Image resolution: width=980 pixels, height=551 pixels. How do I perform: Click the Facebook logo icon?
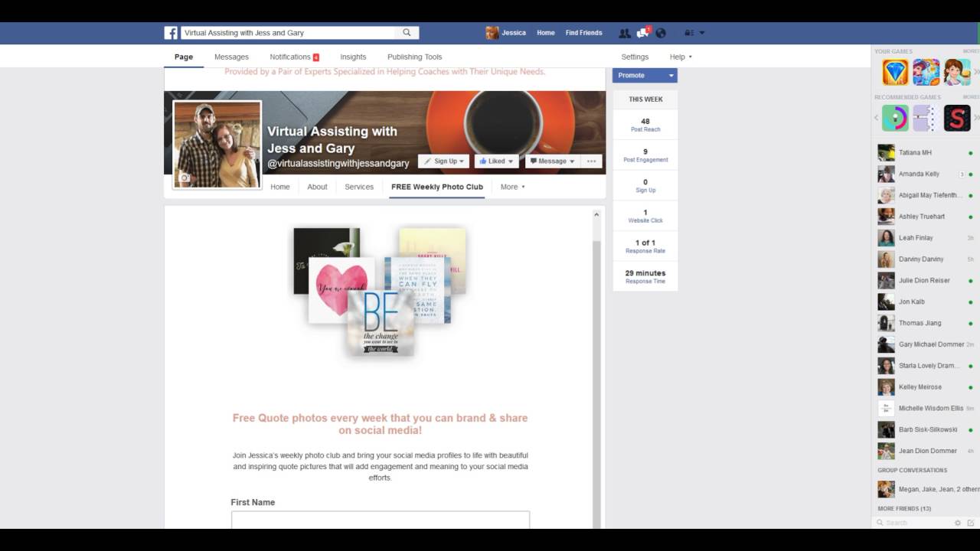tap(171, 33)
